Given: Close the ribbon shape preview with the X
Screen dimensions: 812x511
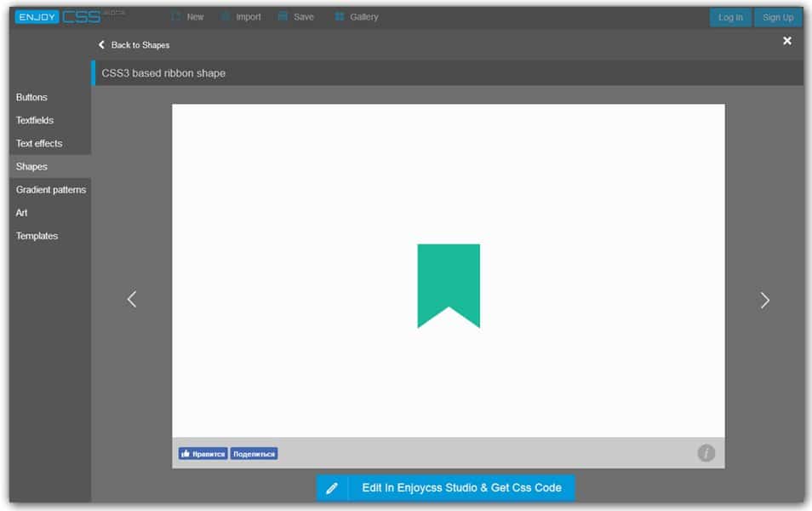Looking at the screenshot, I should pyautogui.click(x=787, y=40).
